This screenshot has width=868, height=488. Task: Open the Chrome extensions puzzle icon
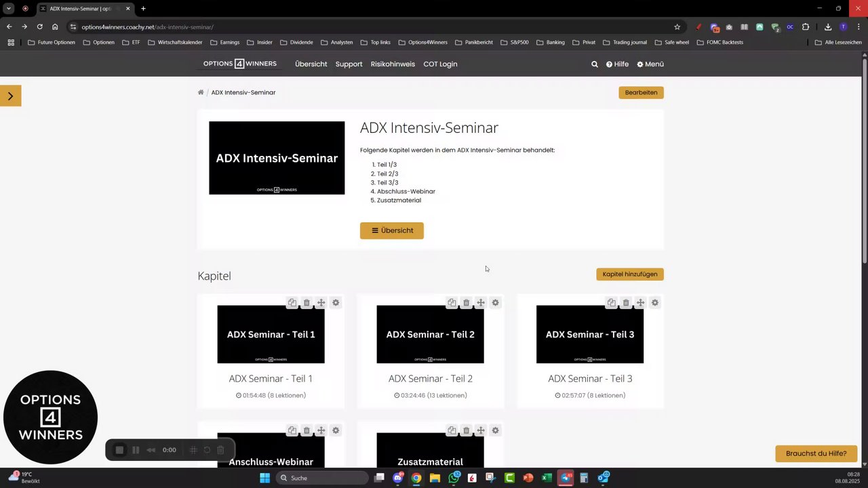[806, 27]
